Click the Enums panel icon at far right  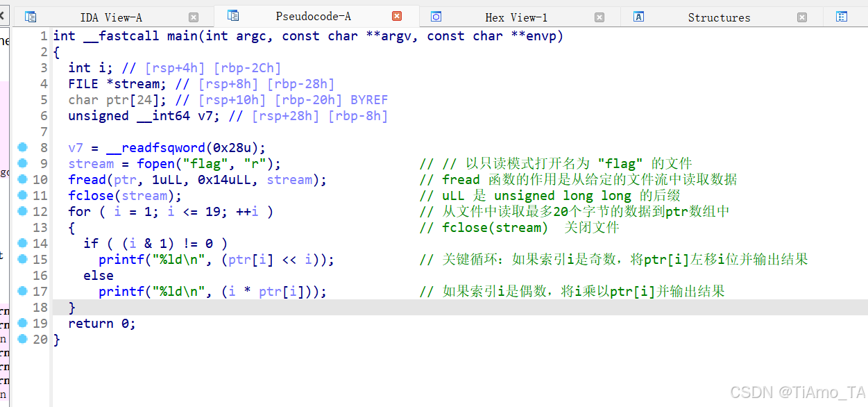pyautogui.click(x=843, y=15)
